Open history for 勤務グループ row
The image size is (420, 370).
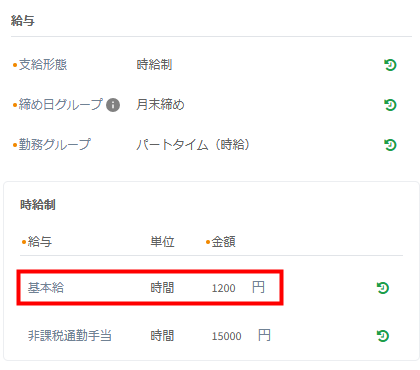pyautogui.click(x=390, y=145)
